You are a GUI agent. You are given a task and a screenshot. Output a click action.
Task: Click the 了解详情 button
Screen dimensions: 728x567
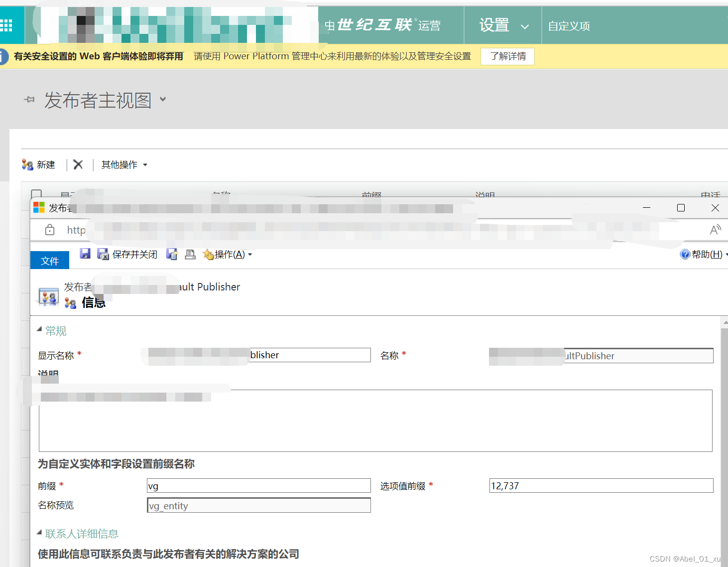click(x=507, y=56)
